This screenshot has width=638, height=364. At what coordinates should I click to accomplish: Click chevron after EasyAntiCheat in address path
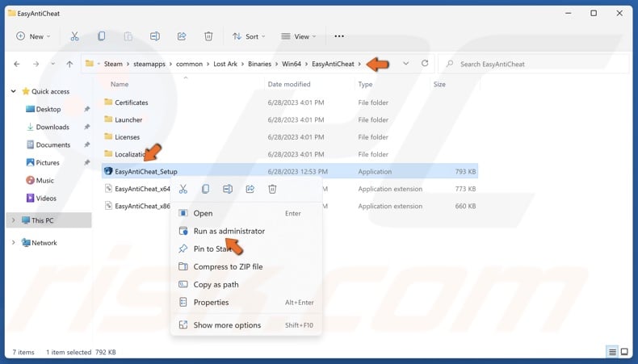(359, 64)
